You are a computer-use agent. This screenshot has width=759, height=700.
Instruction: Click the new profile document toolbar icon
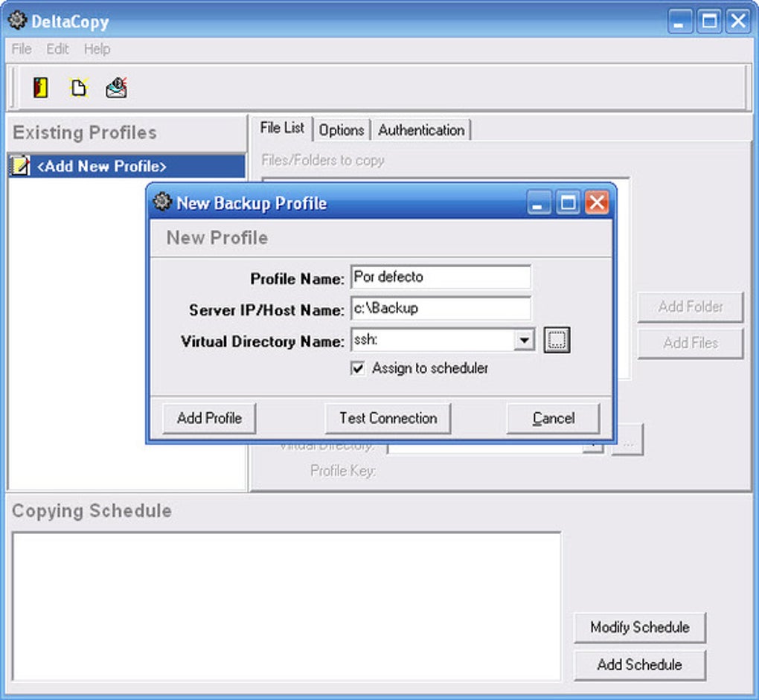[78, 88]
